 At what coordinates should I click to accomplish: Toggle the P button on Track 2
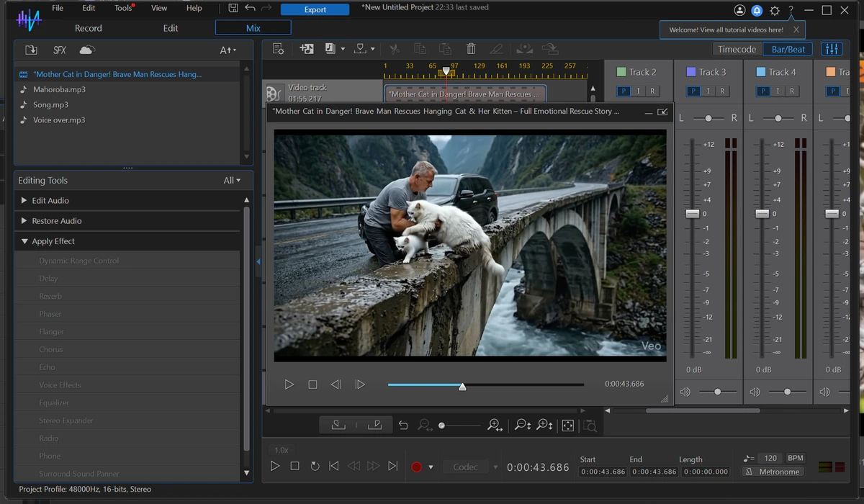(x=624, y=91)
